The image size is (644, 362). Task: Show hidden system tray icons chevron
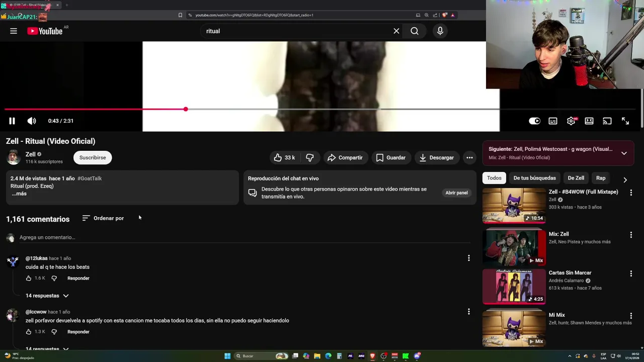tap(571, 356)
